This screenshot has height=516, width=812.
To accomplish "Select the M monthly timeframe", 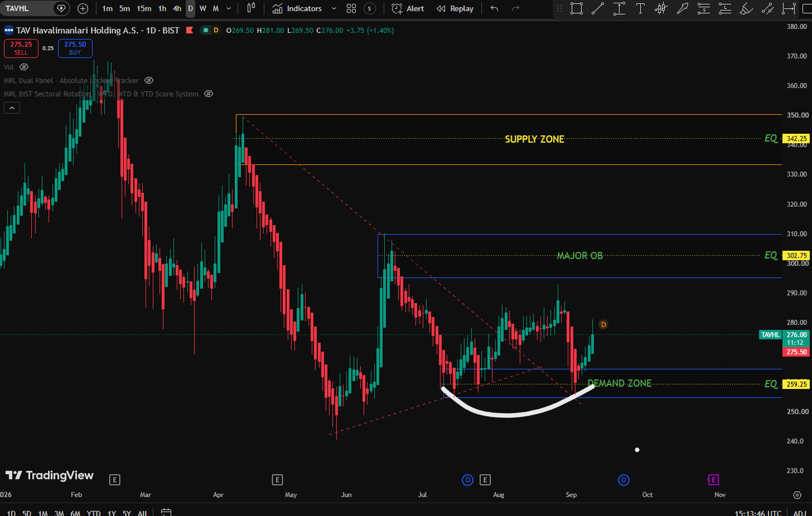I will 215,9.
